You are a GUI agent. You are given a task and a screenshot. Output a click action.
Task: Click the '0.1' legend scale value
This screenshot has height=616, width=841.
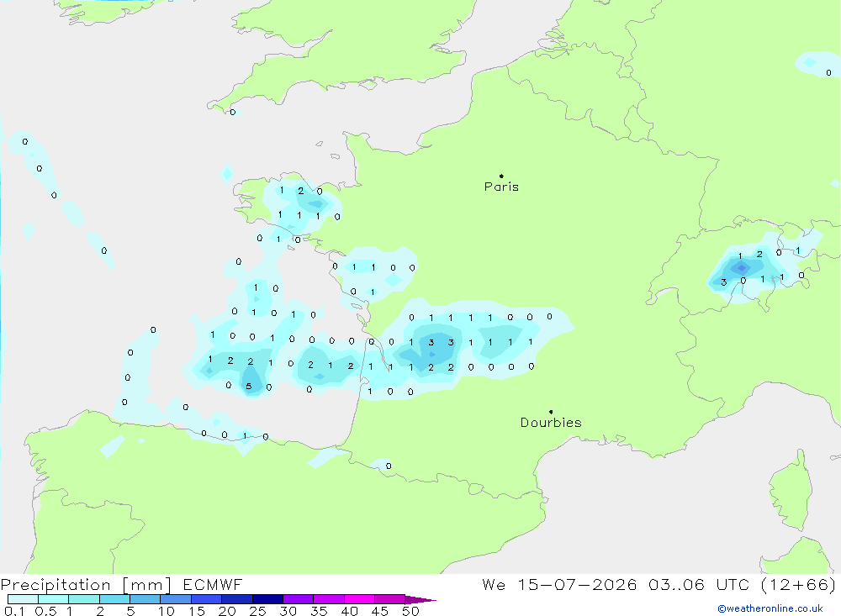tap(14, 611)
